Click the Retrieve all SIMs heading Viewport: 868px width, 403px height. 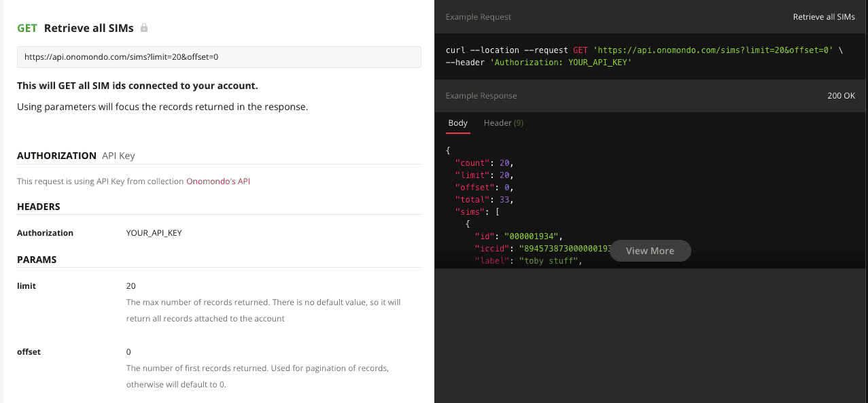point(88,29)
